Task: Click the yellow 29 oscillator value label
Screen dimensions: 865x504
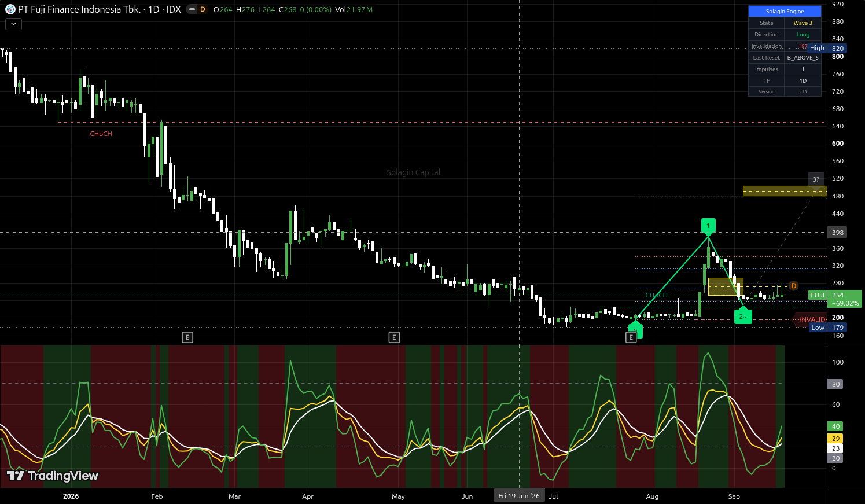Action: point(835,439)
